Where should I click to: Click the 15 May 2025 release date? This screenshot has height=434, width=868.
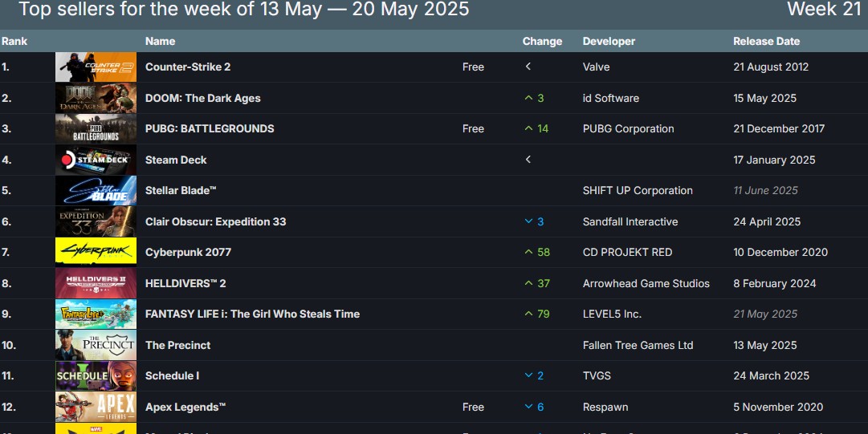click(x=764, y=99)
